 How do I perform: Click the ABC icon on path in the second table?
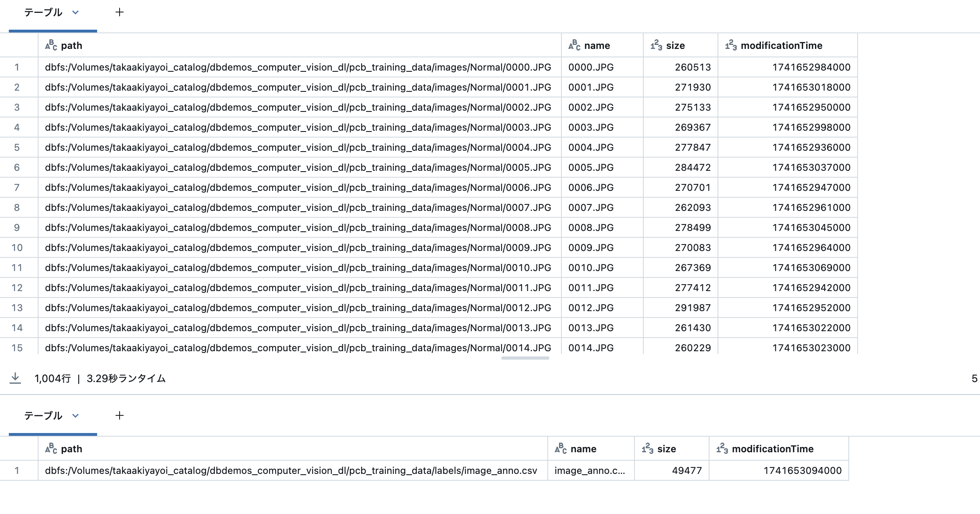(51, 449)
